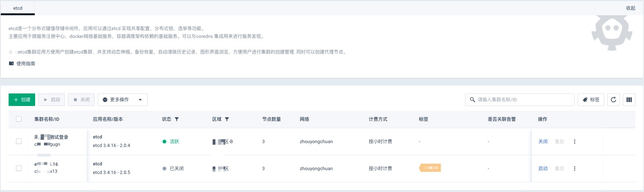Open the etcd tab
Image resolution: width=644 pixels, height=192 pixels.
click(x=18, y=8)
